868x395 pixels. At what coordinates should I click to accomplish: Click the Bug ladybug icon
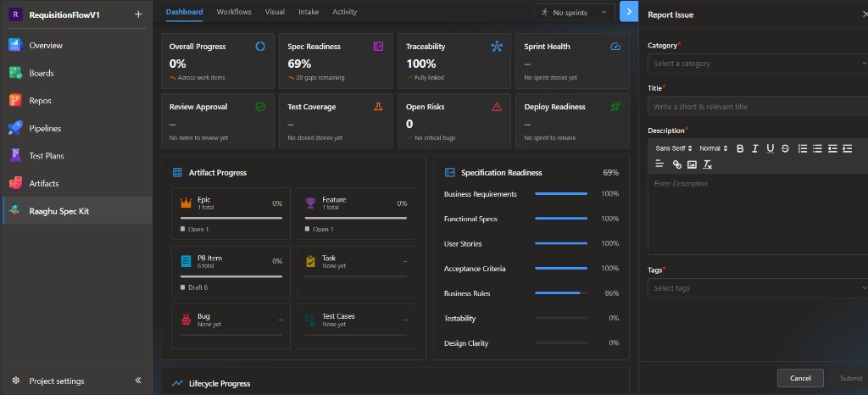[186, 320]
